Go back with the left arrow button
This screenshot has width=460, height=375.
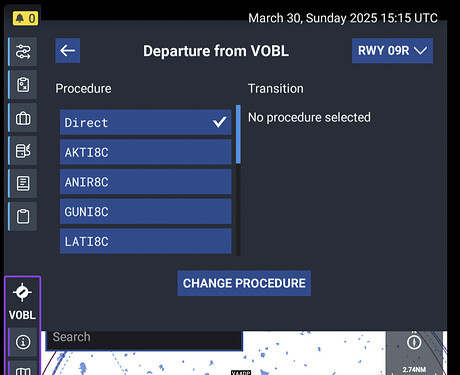68,51
